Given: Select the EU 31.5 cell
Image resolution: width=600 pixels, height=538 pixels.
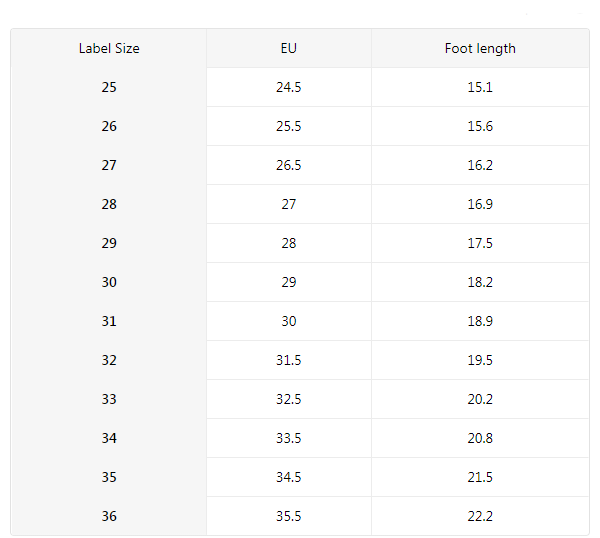Looking at the screenshot, I should click(x=289, y=360).
